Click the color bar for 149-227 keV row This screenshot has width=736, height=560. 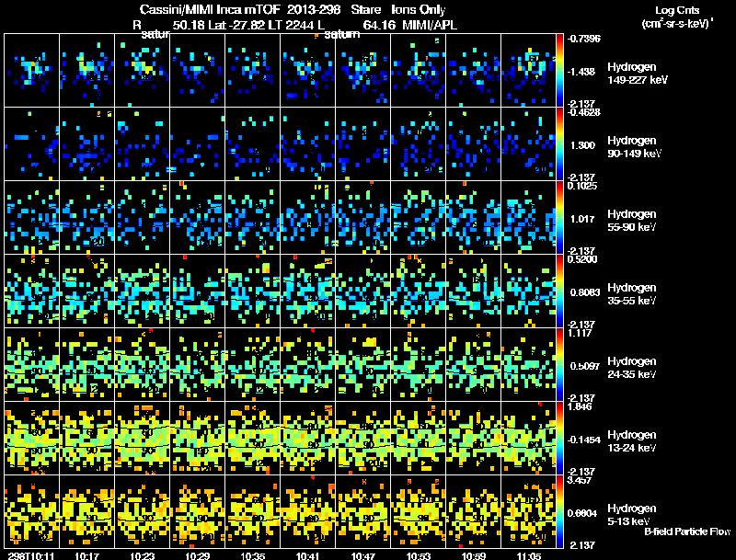coord(559,70)
